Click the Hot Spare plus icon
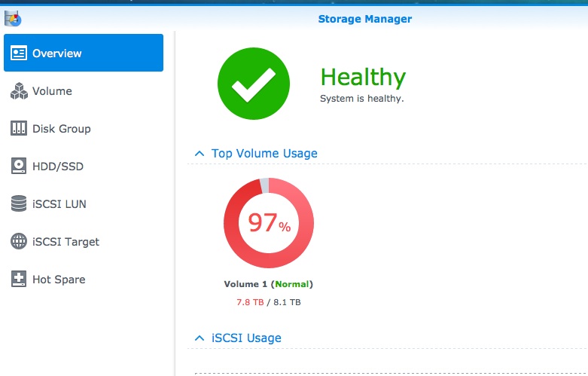Screen dimensions: 588x376 18,279
